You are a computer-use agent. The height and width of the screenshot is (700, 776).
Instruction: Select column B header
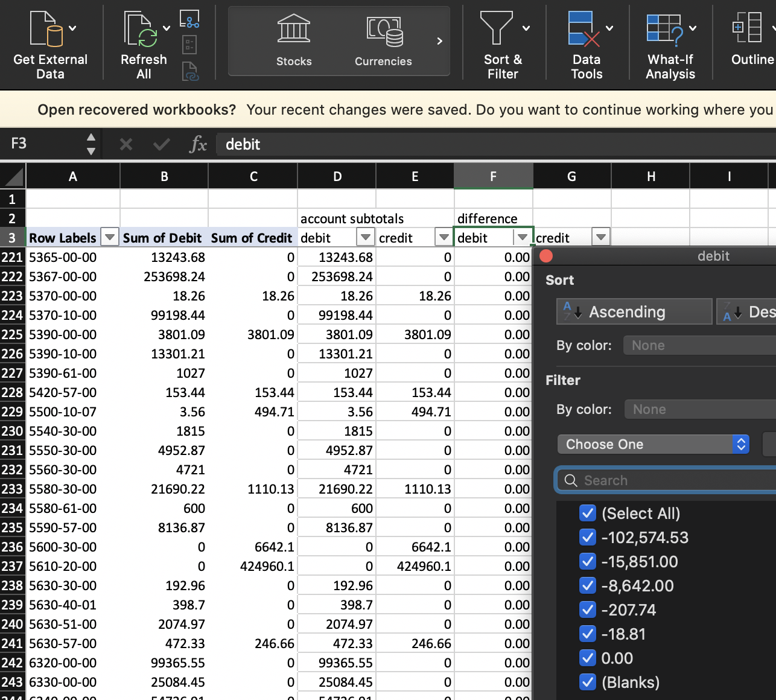164,176
